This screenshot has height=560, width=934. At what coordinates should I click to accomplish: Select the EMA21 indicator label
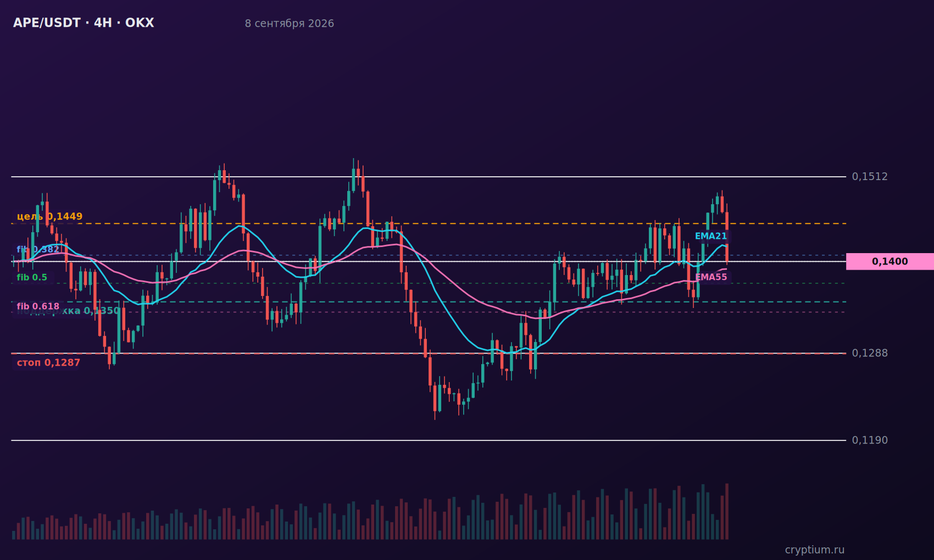(711, 236)
